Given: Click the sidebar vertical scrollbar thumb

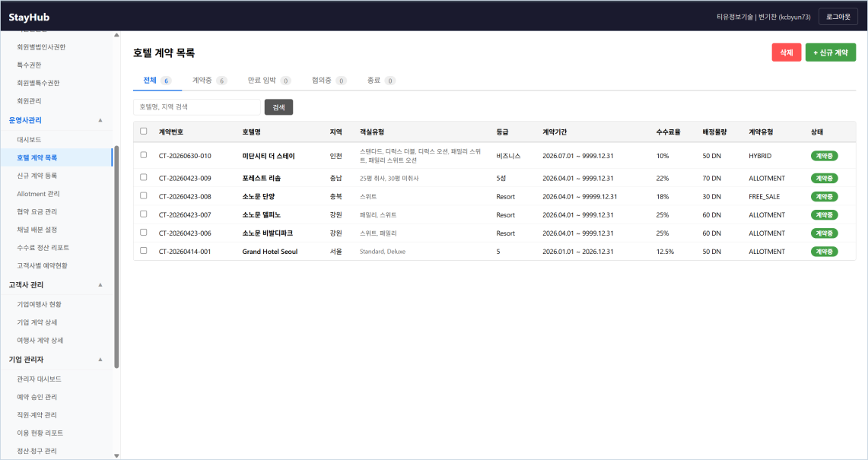Looking at the screenshot, I should (x=116, y=257).
